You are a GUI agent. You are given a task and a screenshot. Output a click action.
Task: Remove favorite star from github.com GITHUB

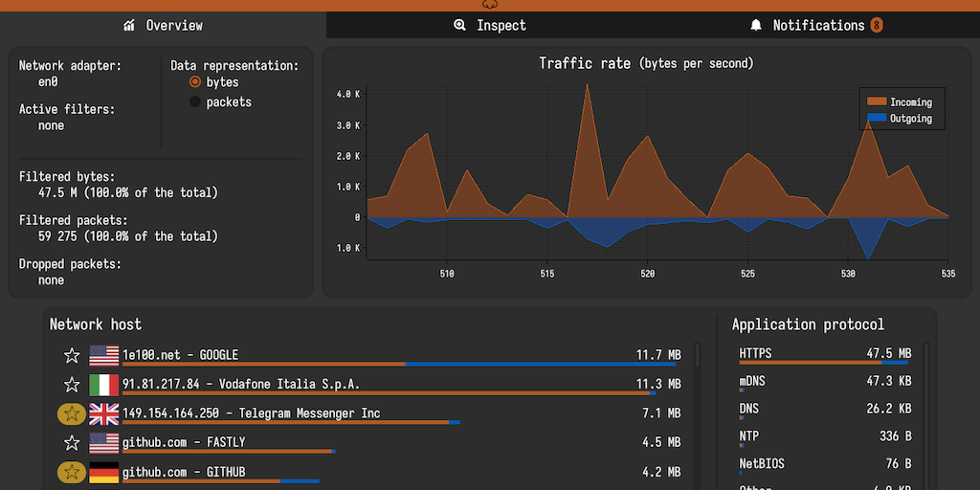coord(71,472)
